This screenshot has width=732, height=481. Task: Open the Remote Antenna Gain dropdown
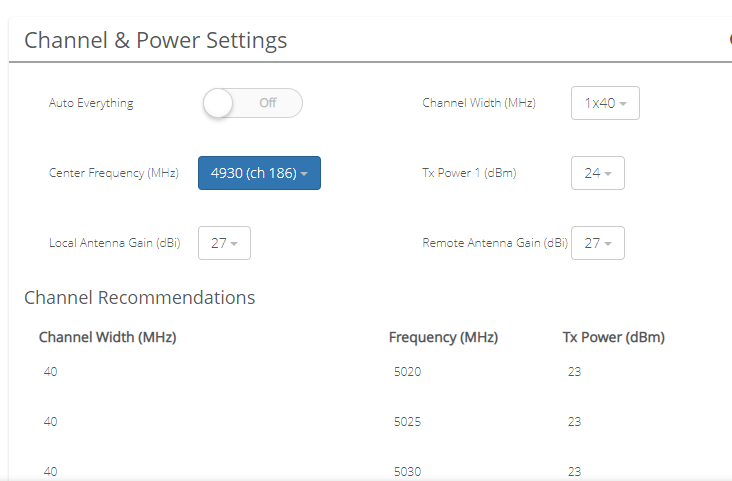pyautogui.click(x=597, y=243)
